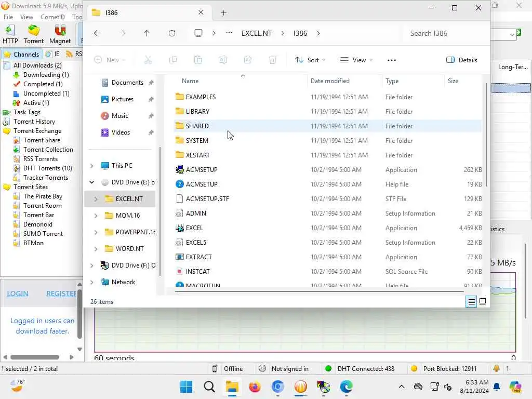This screenshot has width=532, height=399.
Task: Select The Pirate Bay in Torrent Sites
Action: click(43, 196)
